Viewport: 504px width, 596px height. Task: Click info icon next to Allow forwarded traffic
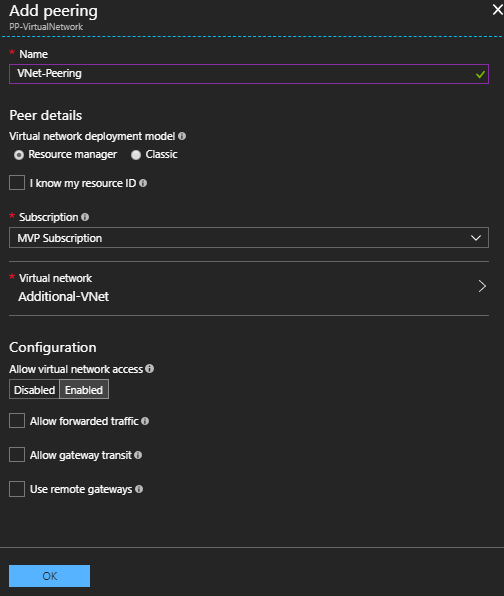click(145, 421)
